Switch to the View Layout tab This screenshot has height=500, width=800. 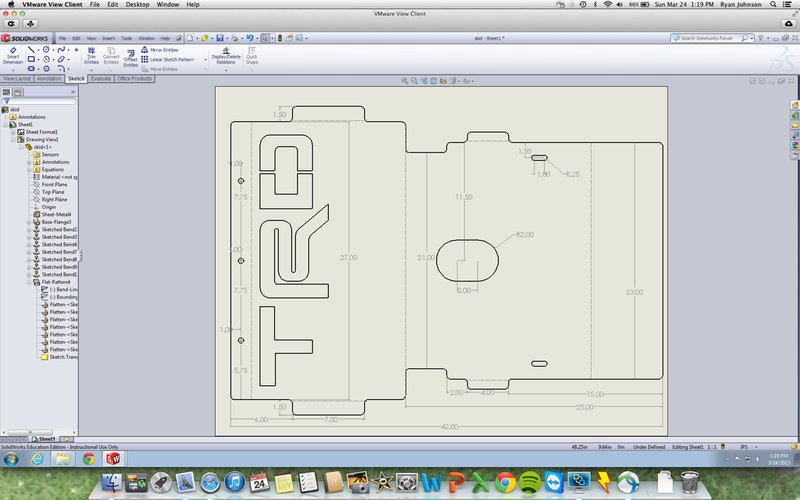[x=17, y=79]
